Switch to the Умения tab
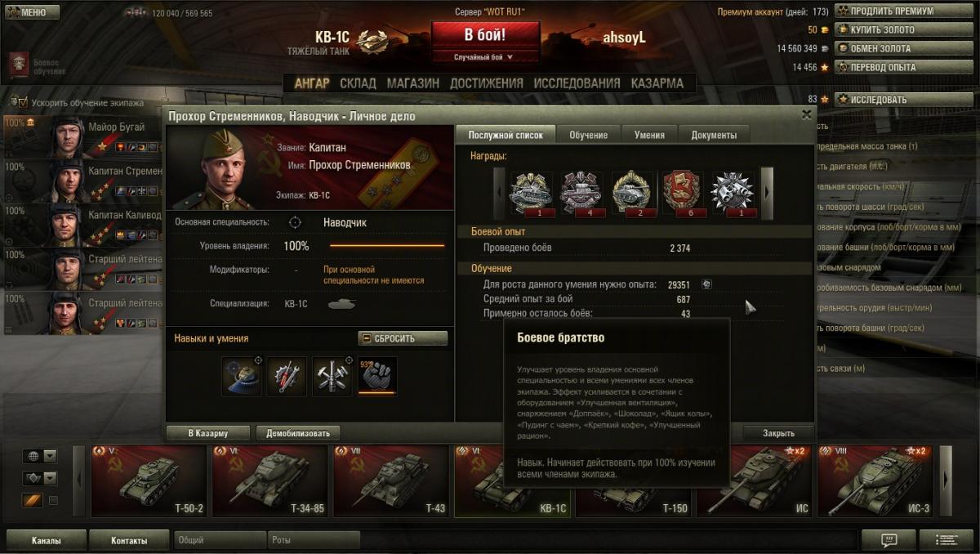The image size is (980, 554). click(x=649, y=135)
